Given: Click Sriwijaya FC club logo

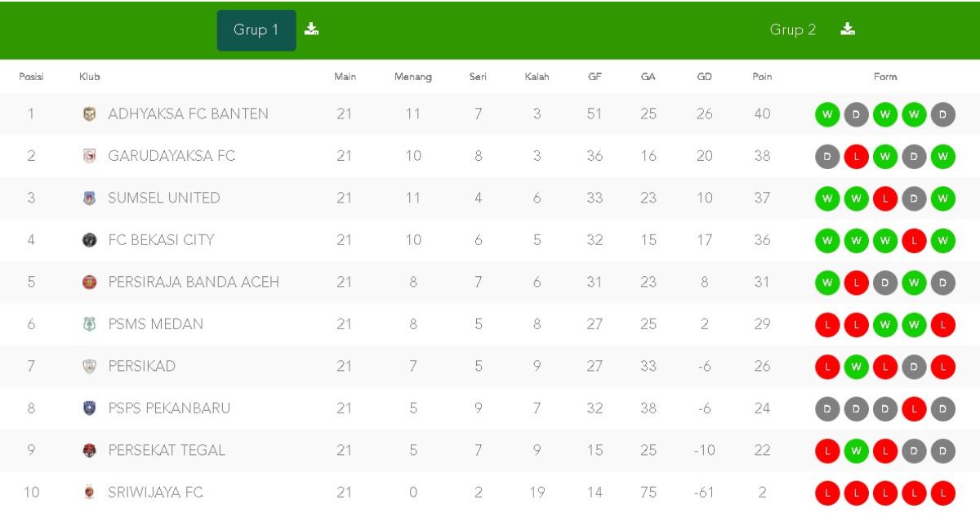Looking at the screenshot, I should tap(90, 493).
